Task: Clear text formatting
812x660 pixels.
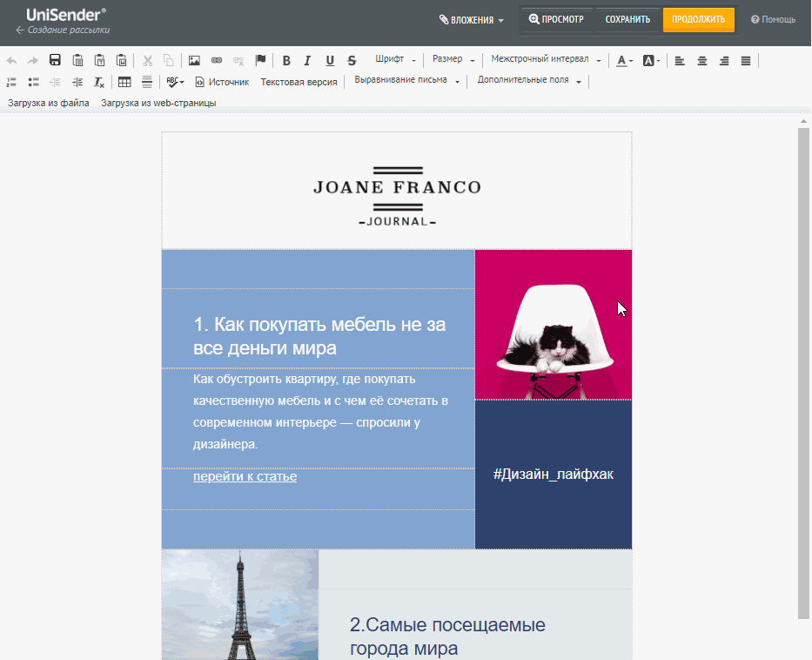Action: click(x=99, y=82)
